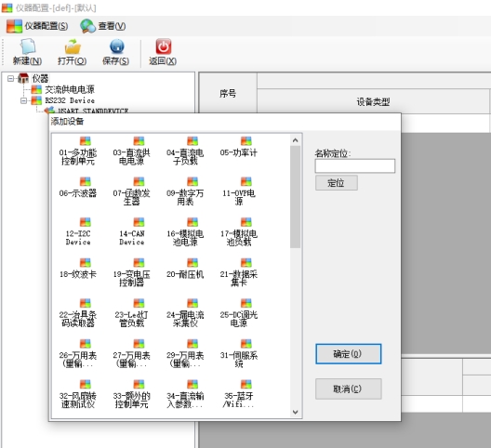Select the 20-耐压机 device icon
Image resolution: width=491 pixels, height=448 pixels.
(x=192, y=263)
